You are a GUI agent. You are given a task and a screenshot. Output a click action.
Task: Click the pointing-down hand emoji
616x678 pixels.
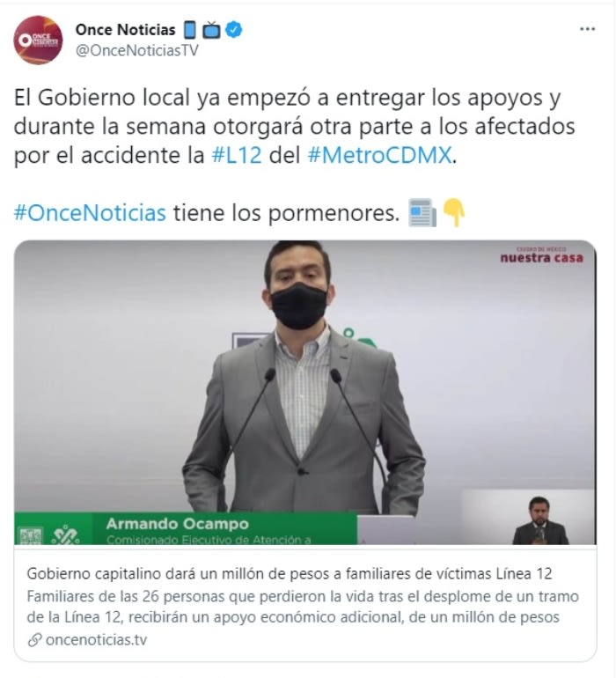pos(454,213)
